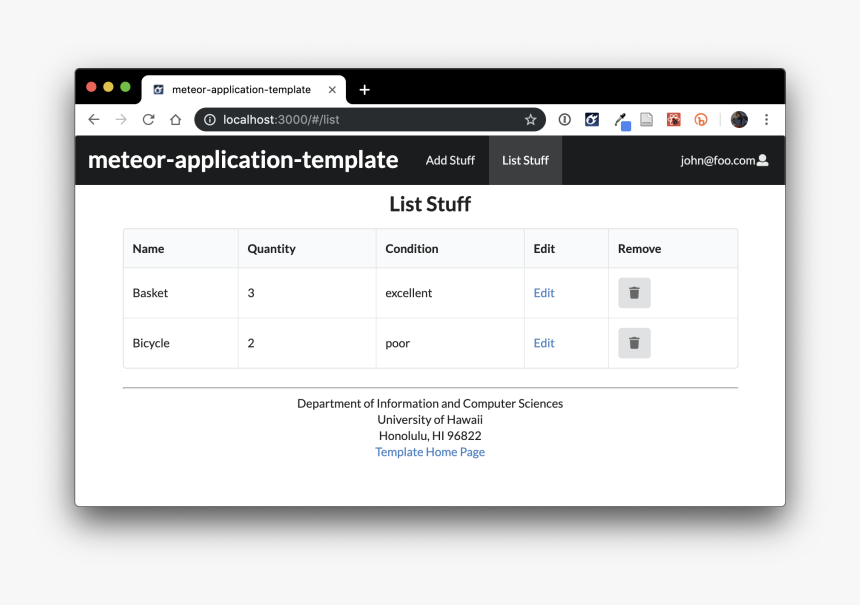Click the meteor-application-template site title
This screenshot has height=605, width=860.
[243, 160]
